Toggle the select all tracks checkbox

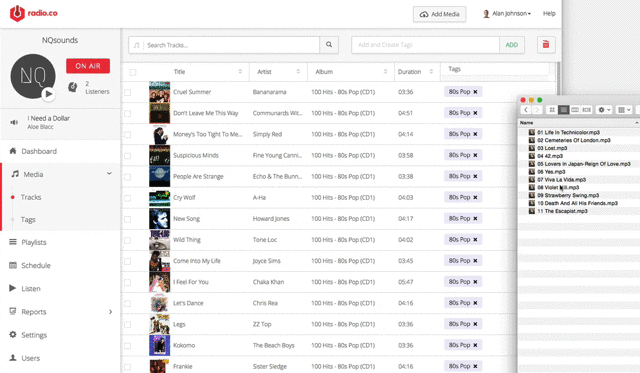(x=133, y=72)
